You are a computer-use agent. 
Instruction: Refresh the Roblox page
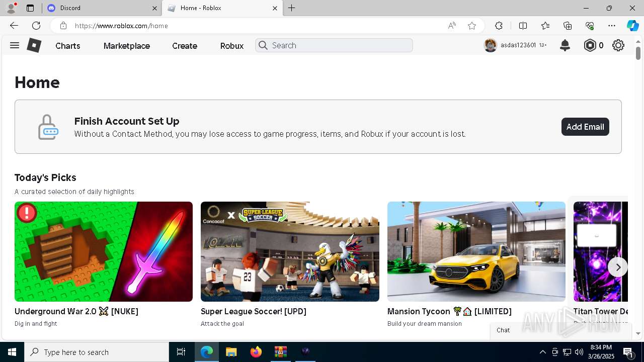(x=36, y=26)
